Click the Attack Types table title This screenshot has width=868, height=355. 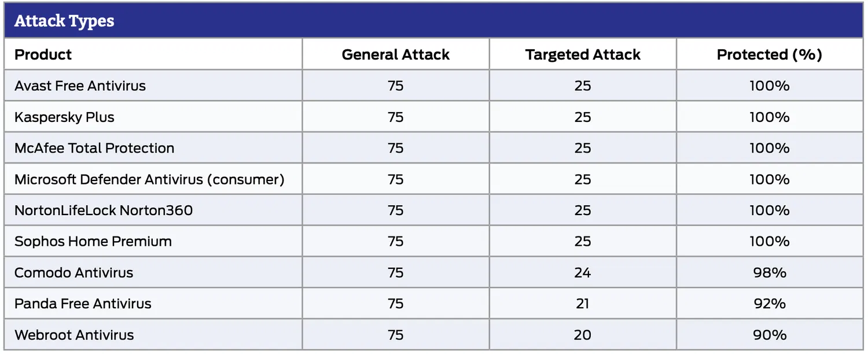tap(64, 21)
